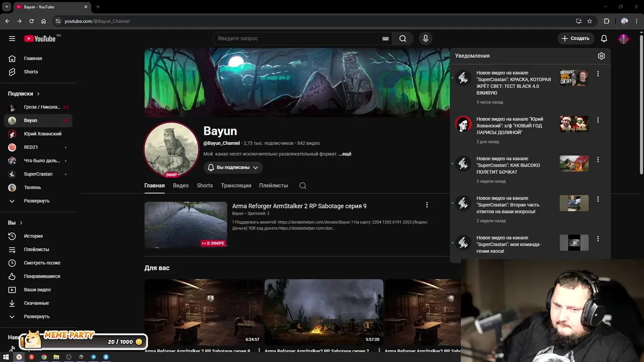Screen dimensions: 644x362
Task: Open notification settings gear
Action: click(601, 56)
